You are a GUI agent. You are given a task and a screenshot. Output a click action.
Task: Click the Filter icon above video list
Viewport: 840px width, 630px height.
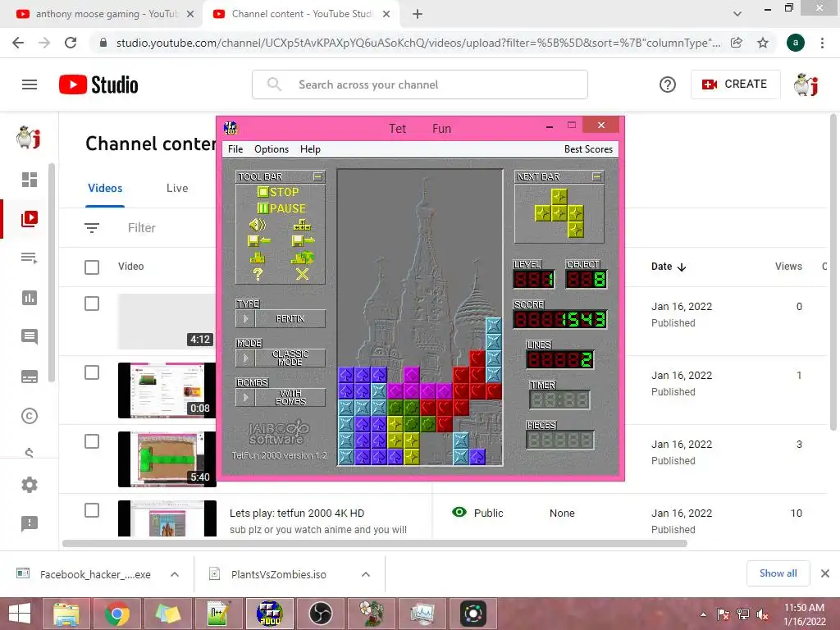[x=92, y=228]
